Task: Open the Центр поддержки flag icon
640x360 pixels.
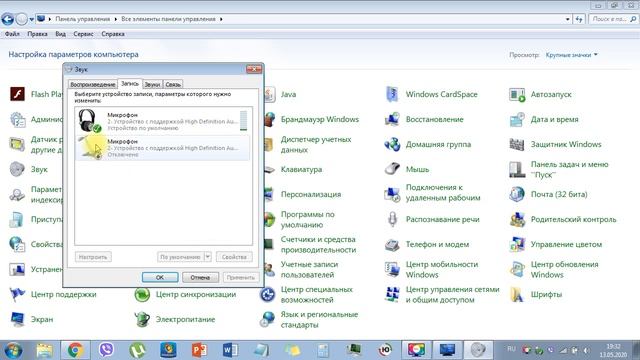Action: pos(17,294)
